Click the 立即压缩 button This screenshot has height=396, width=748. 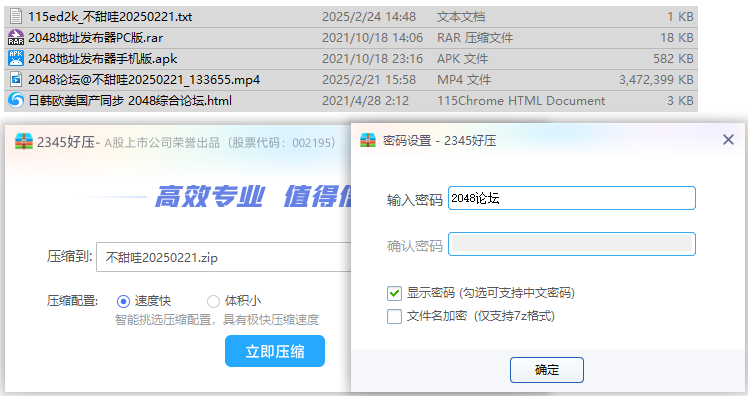[x=275, y=351]
